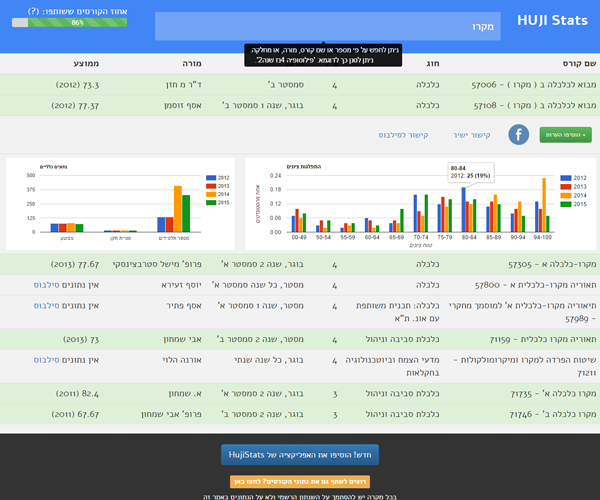Click the HUJI Stats logo
Image resolution: width=600 pixels, height=500 pixels.
[552, 20]
